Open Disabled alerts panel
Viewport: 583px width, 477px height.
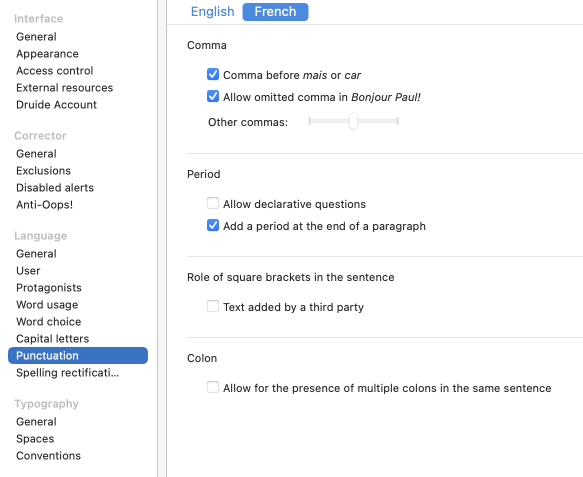[x=55, y=188]
